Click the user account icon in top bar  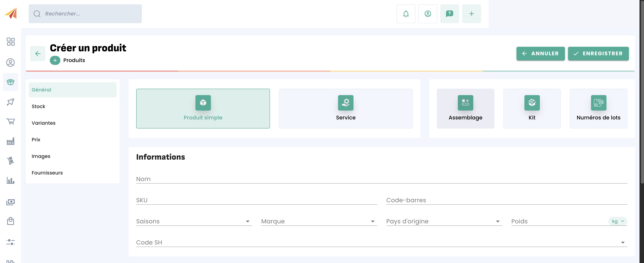[427, 14]
